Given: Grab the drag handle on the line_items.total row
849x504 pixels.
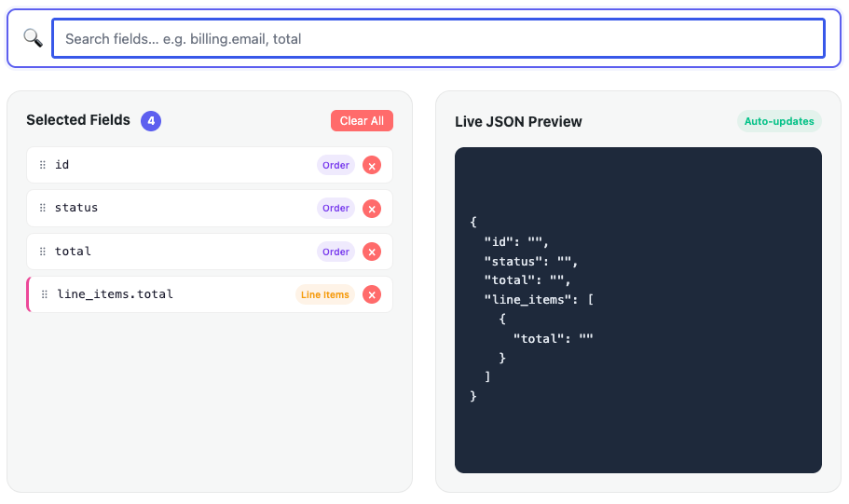Looking at the screenshot, I should pyautogui.click(x=45, y=294).
